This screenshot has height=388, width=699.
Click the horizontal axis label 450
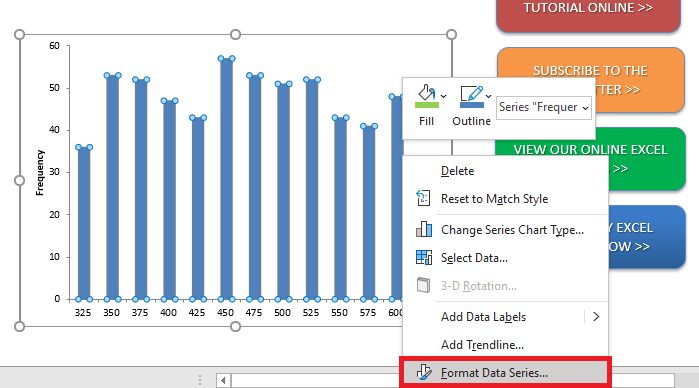point(226,313)
